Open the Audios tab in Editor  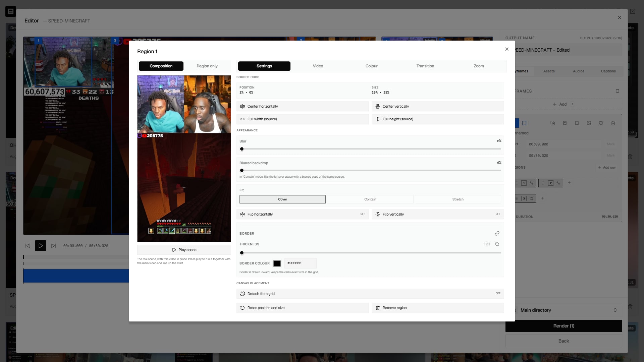pos(579,71)
